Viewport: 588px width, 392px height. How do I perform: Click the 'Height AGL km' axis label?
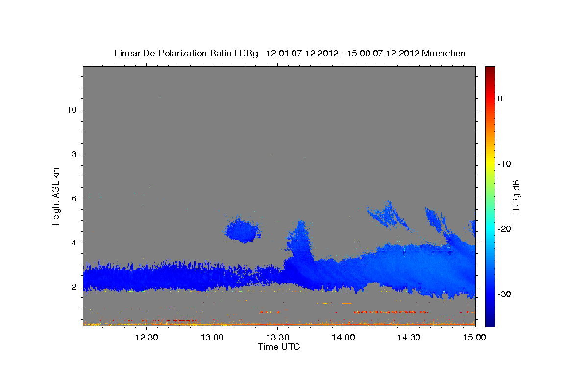[56, 196]
